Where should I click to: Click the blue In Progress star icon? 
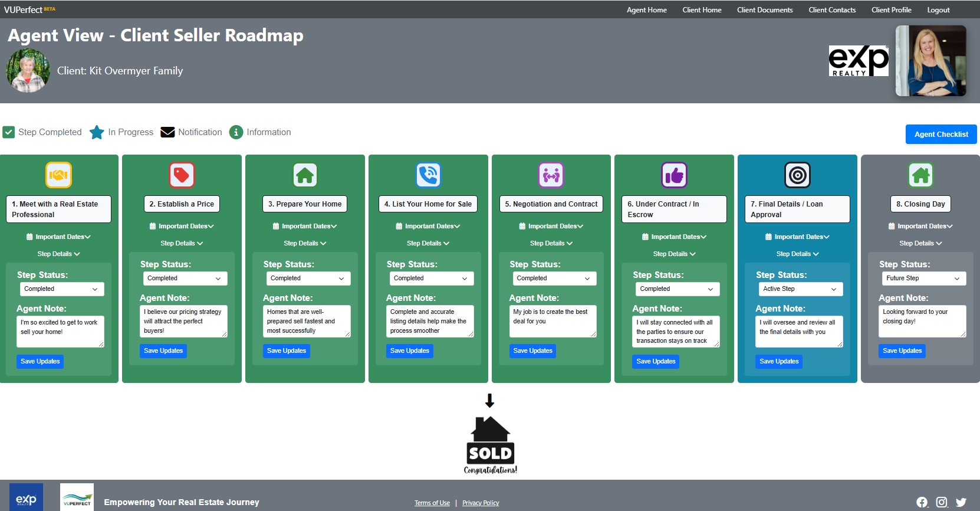point(97,132)
